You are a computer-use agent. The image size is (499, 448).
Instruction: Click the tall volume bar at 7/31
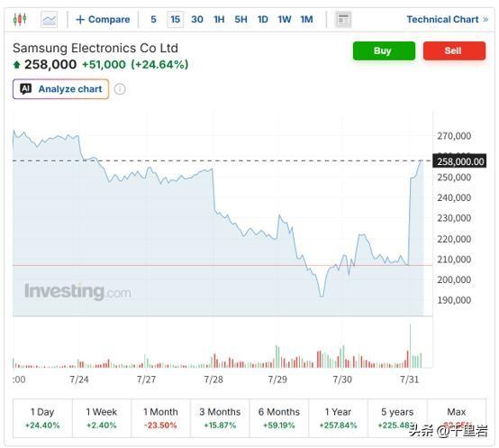(410, 346)
